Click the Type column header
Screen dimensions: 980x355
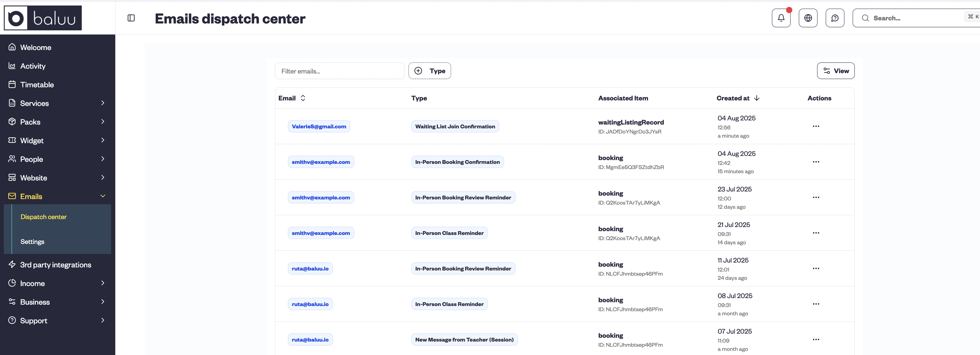click(419, 98)
